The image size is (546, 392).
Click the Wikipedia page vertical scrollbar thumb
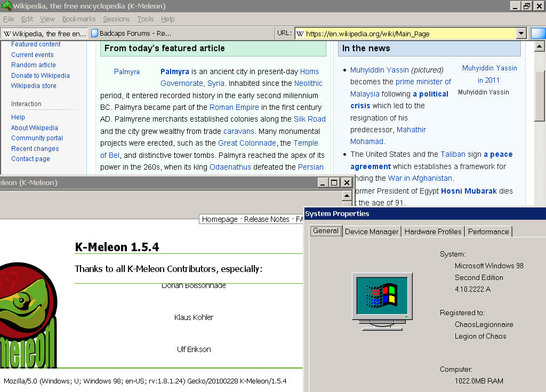click(540, 96)
